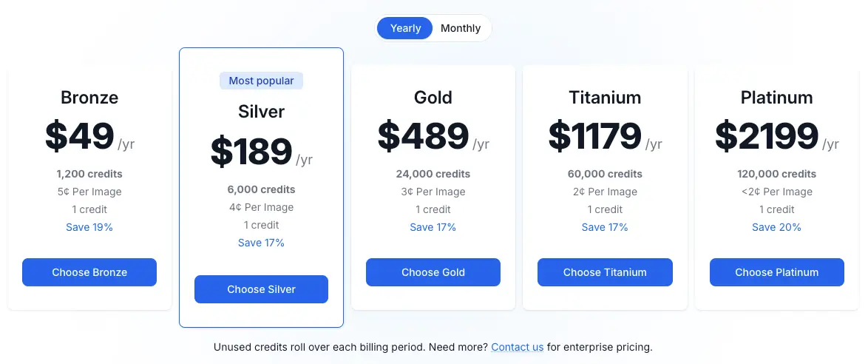Click the $189 Silver price
Viewport: 868px width, 364px height.
coord(251,152)
